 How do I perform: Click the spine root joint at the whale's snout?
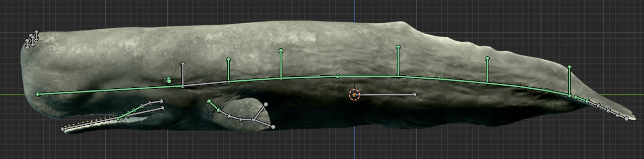[x=38, y=94]
